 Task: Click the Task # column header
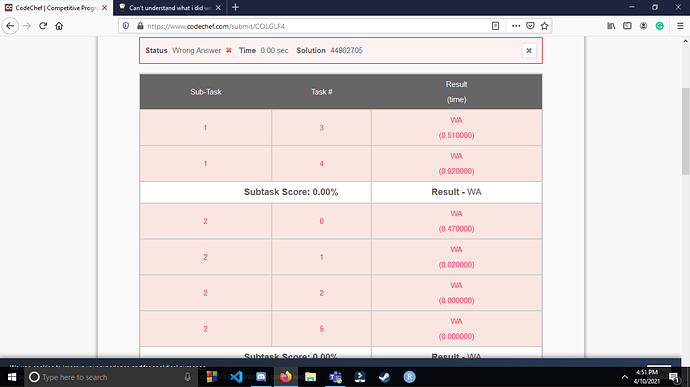tap(322, 92)
